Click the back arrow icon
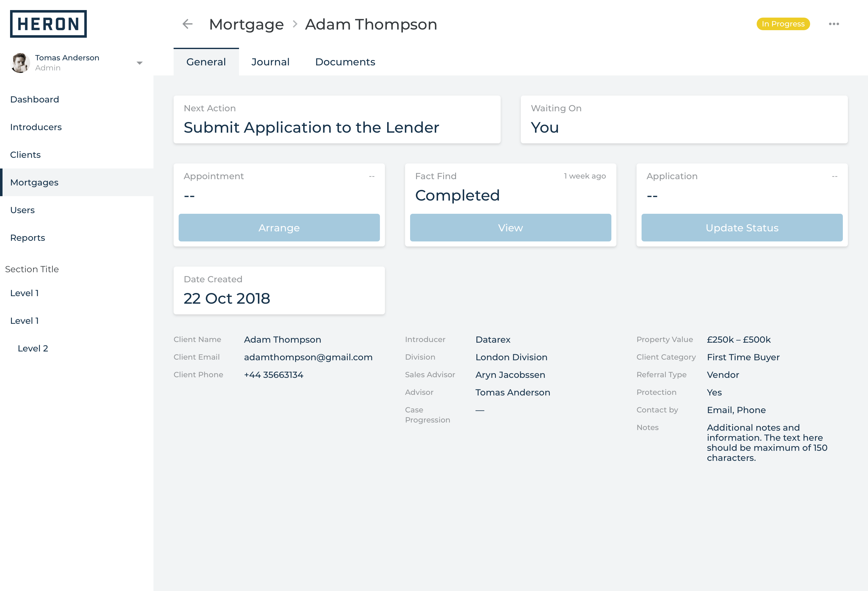Screen dimensions: 868x591 (187, 24)
